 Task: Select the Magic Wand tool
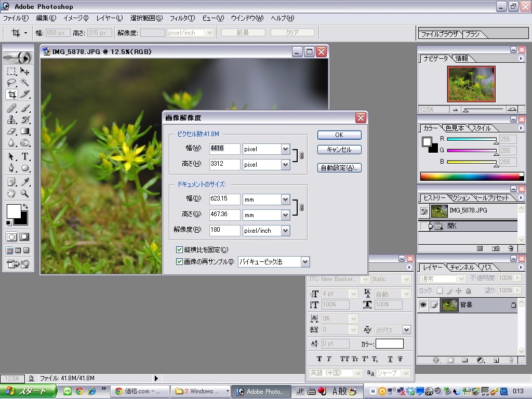click(x=24, y=83)
